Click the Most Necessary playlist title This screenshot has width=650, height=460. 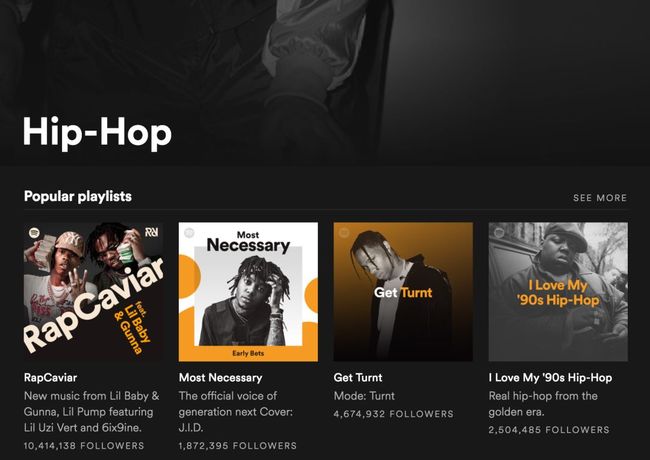[221, 378]
